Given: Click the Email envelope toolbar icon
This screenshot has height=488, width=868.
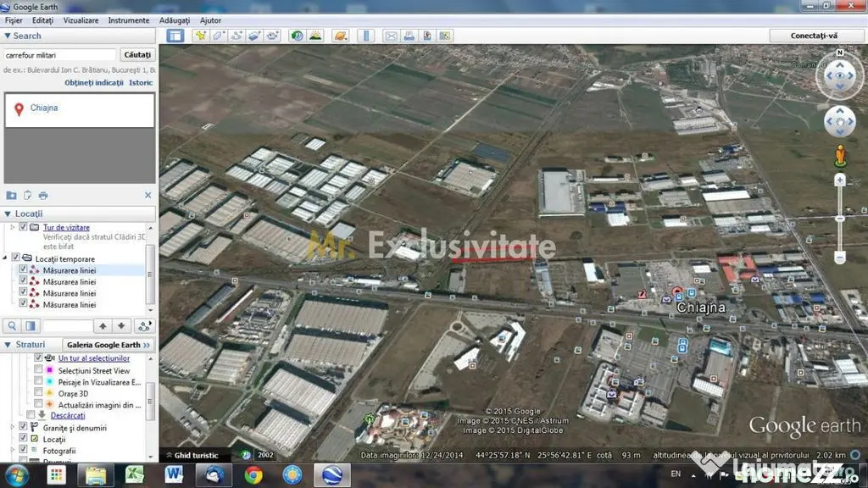Looking at the screenshot, I should pyautogui.click(x=391, y=36).
